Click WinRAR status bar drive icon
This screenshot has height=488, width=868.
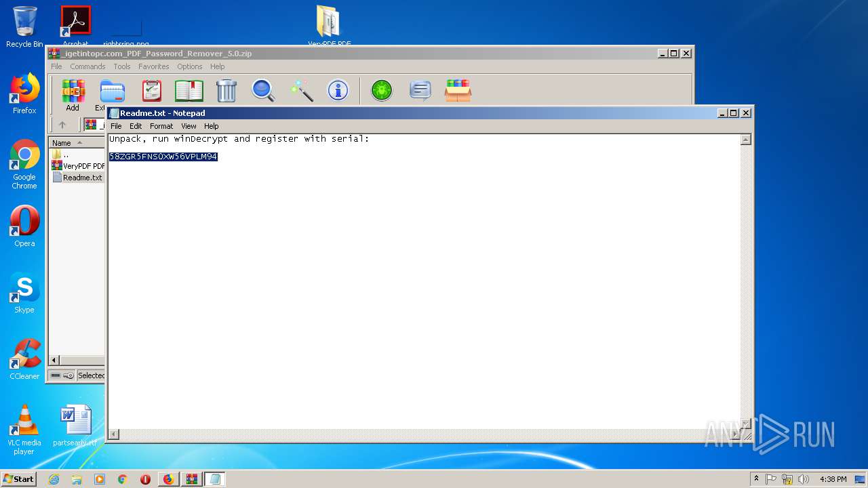(56, 375)
